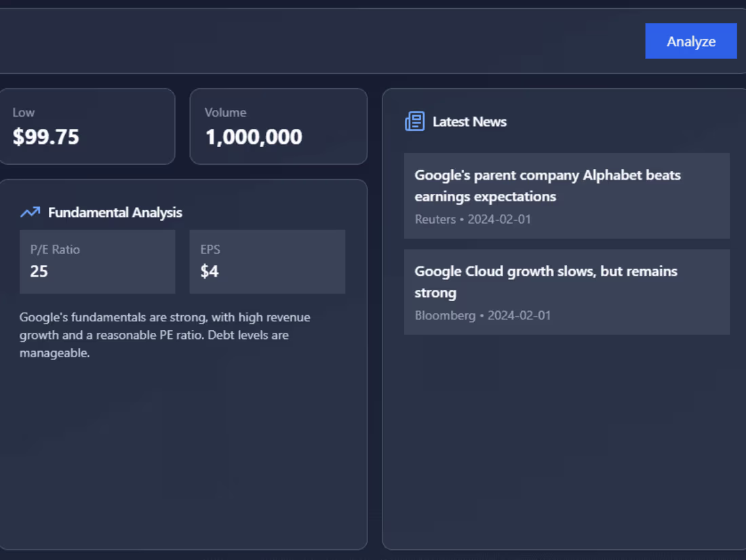Image resolution: width=746 pixels, height=560 pixels.
Task: Select the EPS stat box
Action: [x=267, y=262]
